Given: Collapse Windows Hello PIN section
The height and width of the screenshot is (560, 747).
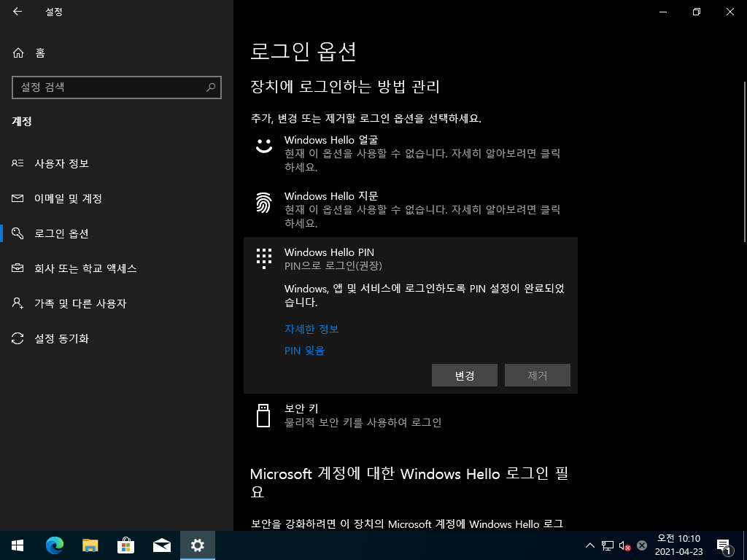Looking at the screenshot, I should coord(410,259).
